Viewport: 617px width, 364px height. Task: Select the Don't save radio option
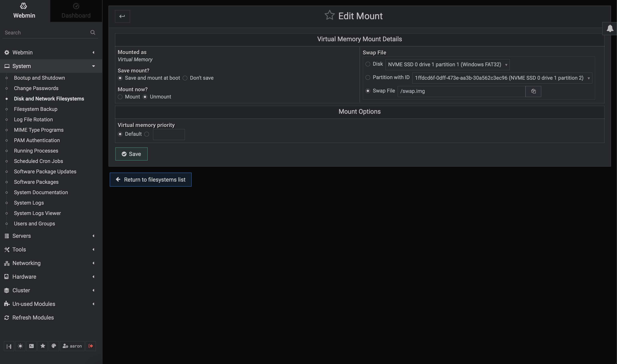point(185,78)
